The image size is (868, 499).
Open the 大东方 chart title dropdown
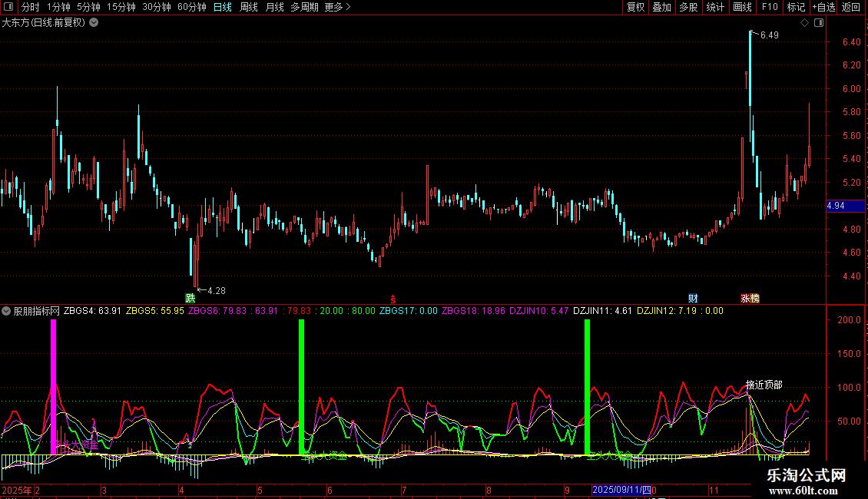coord(94,22)
